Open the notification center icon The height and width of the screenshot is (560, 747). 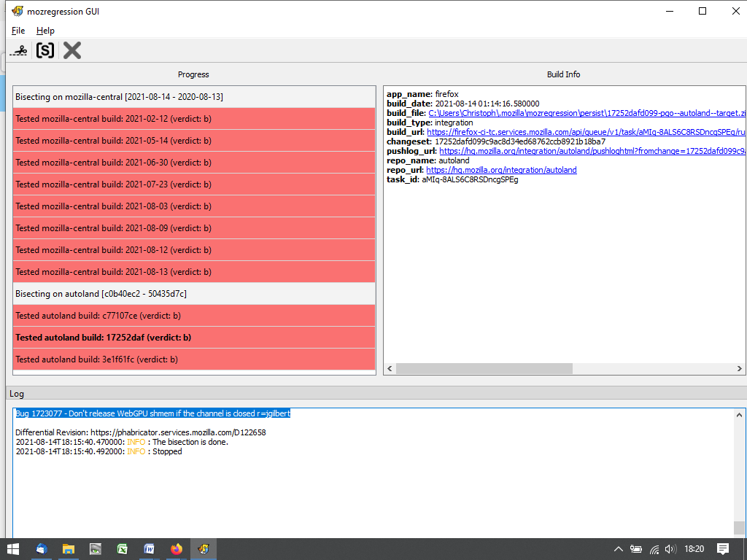(722, 549)
